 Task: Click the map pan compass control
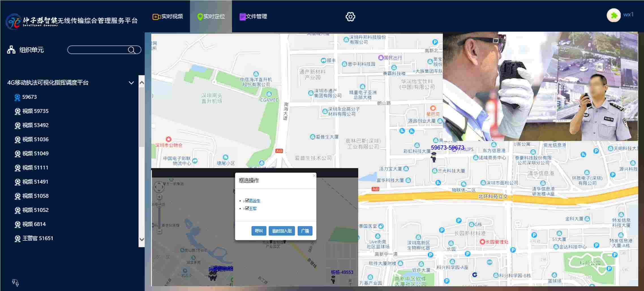pos(159,186)
